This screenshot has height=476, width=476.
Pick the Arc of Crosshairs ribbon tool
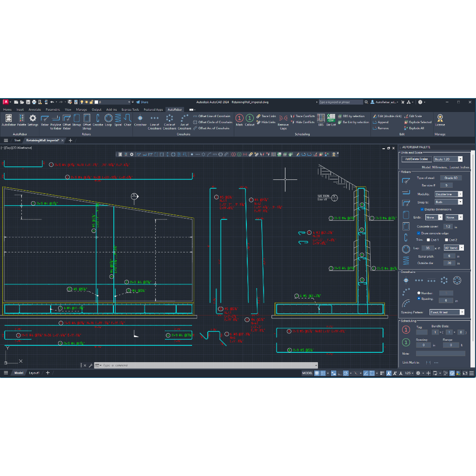pos(184,122)
